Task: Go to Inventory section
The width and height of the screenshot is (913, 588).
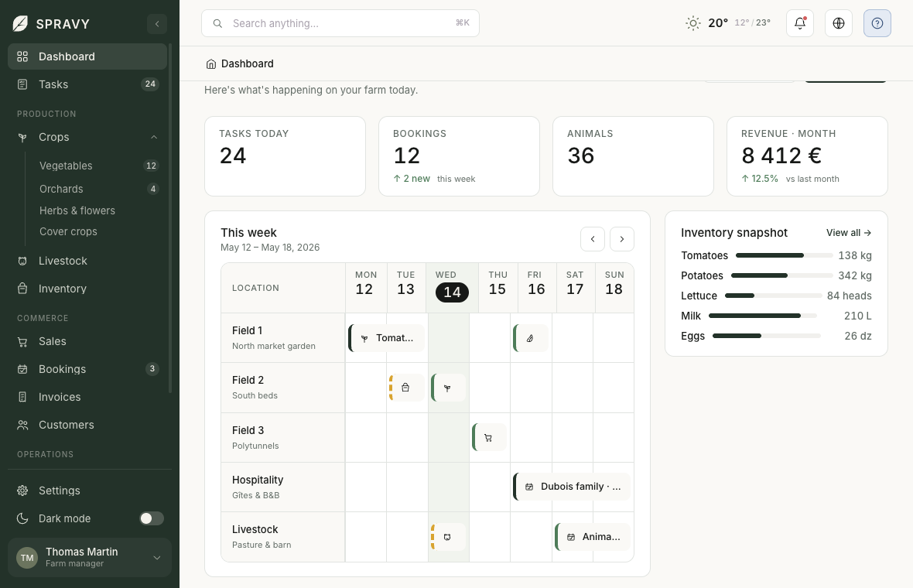Action: (87, 289)
